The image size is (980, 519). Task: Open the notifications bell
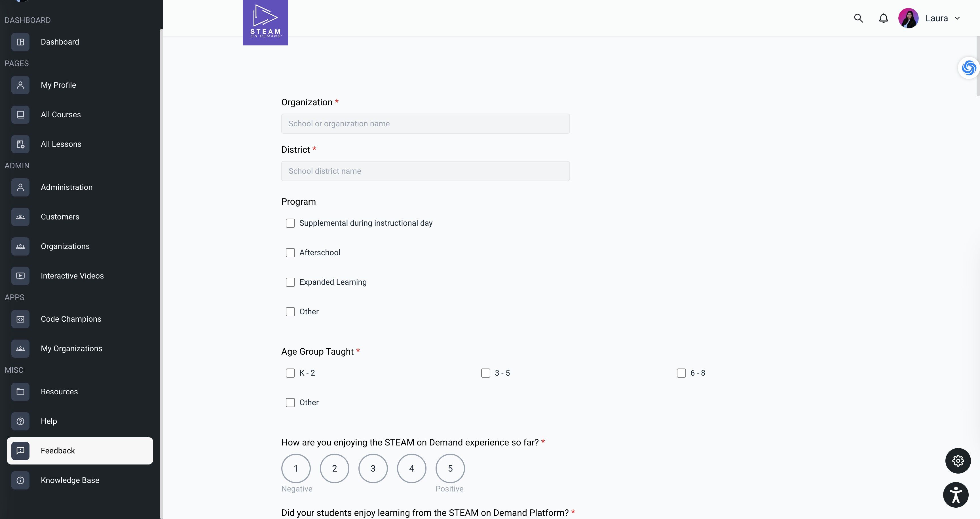pyautogui.click(x=883, y=18)
